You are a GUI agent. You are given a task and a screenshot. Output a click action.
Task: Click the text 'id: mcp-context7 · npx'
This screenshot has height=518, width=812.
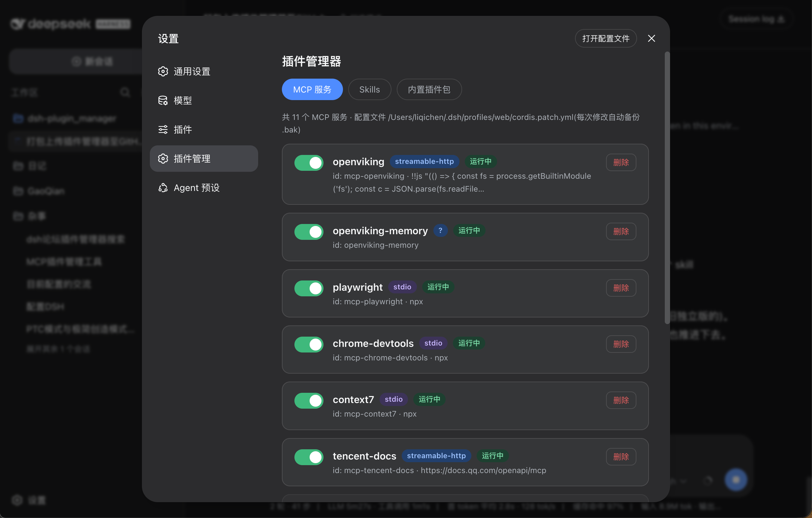pos(374,414)
